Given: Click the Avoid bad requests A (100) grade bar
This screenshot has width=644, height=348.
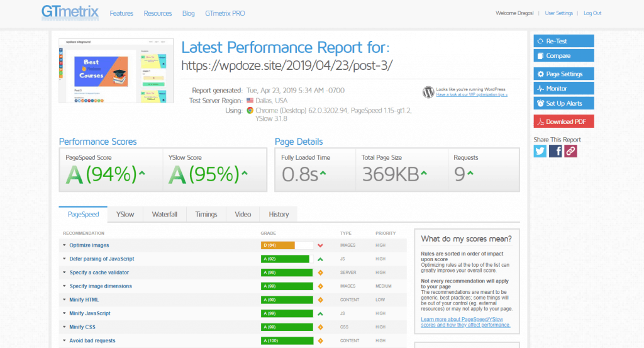Looking at the screenshot, I should pos(287,340).
